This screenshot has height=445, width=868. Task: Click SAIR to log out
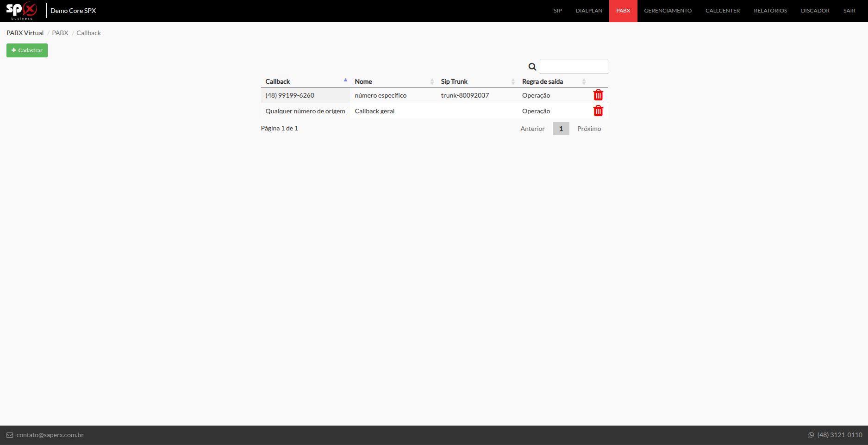point(849,11)
